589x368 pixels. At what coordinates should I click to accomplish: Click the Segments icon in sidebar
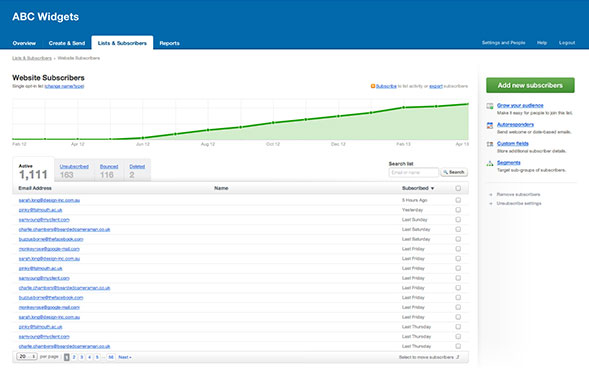coord(490,163)
